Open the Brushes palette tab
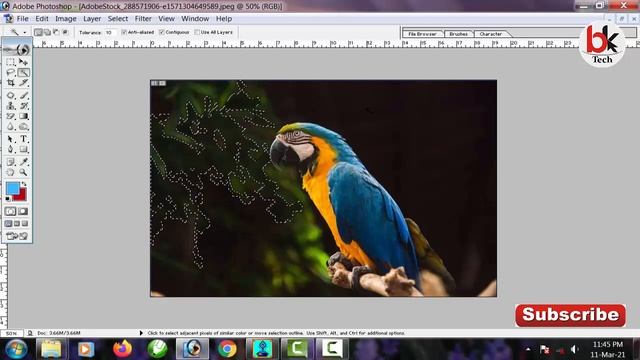 pos(458,34)
